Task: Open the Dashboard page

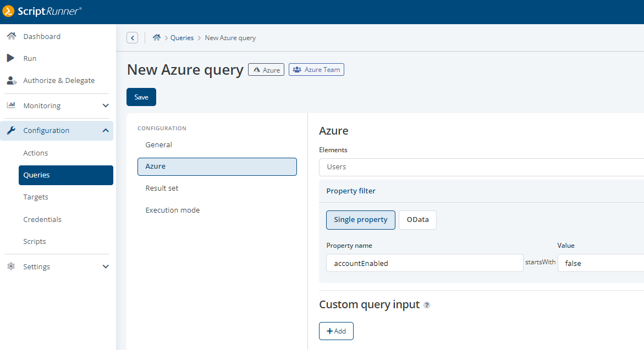Action: tap(42, 36)
